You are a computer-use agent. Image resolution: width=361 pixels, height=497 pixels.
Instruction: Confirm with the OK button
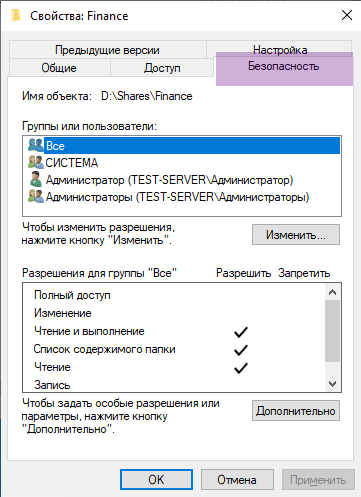coord(156,480)
